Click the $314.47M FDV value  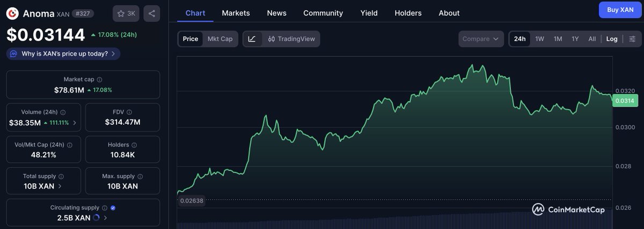pos(122,123)
